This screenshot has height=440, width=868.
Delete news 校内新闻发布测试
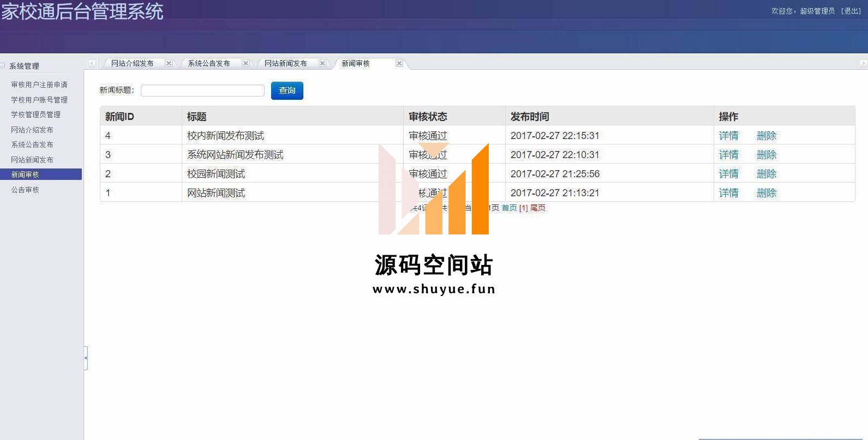767,136
